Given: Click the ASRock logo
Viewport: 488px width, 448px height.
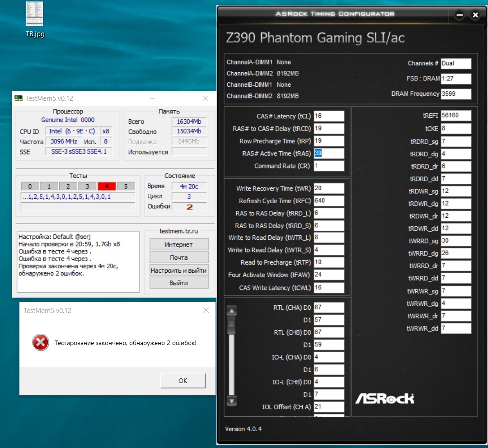Looking at the screenshot, I should 385,398.
